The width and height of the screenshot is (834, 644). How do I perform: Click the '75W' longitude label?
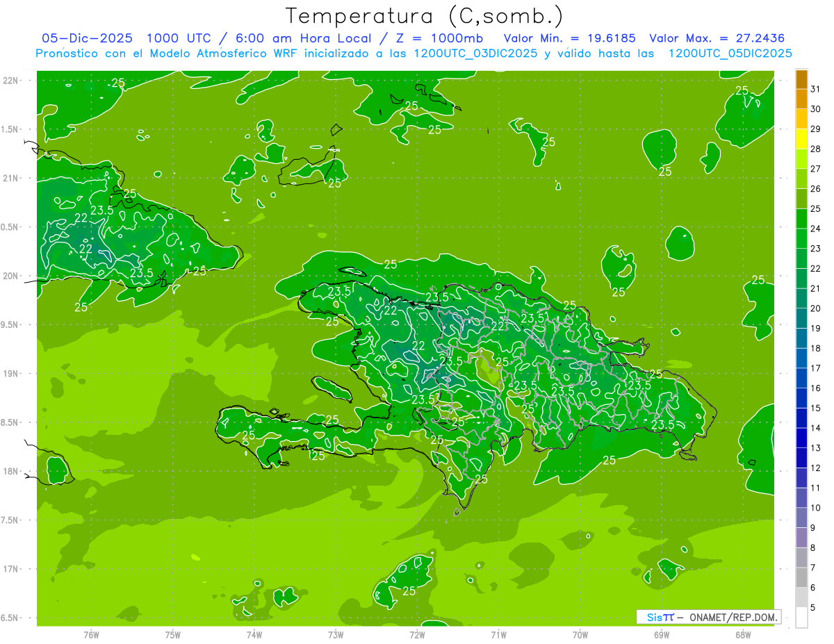pyautogui.click(x=172, y=635)
